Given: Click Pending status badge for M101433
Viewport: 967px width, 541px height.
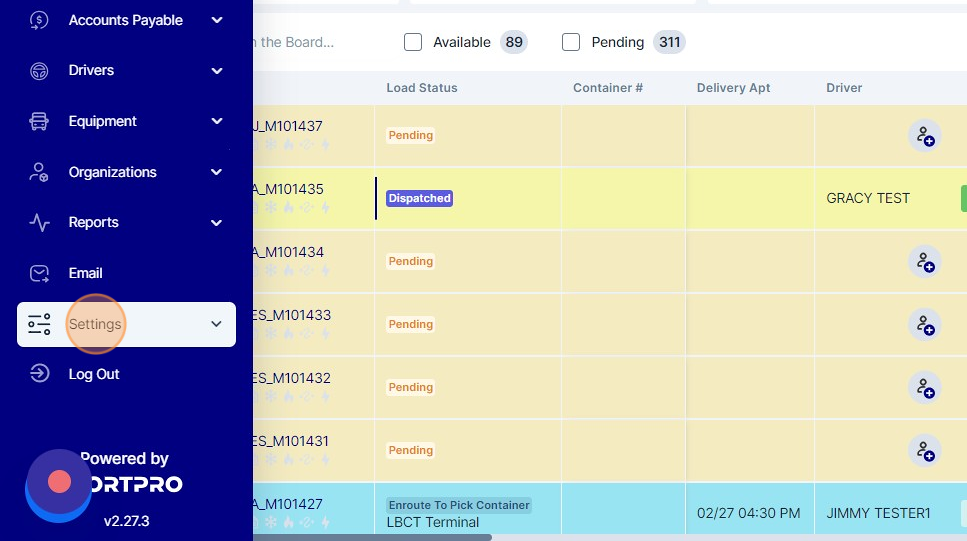Looking at the screenshot, I should coord(411,324).
